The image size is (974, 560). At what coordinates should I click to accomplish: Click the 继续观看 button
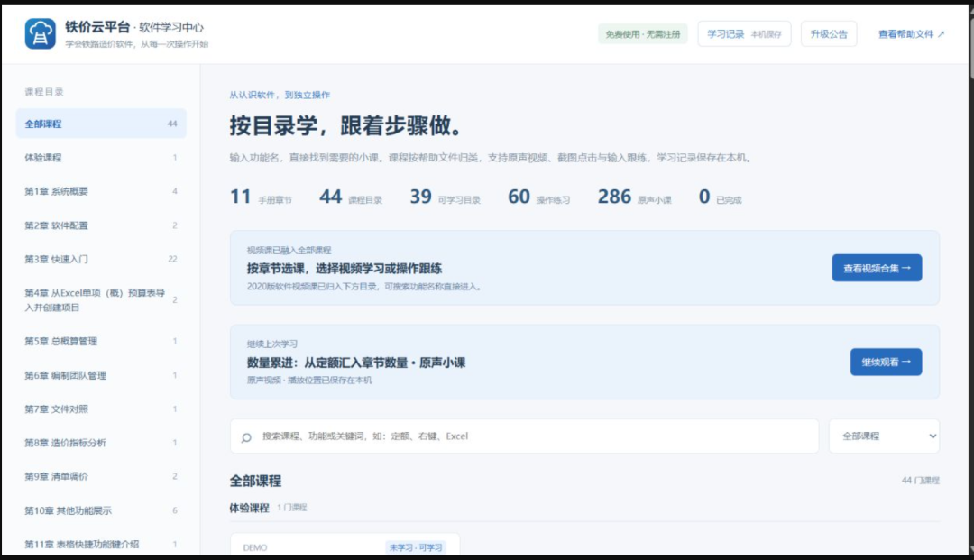[886, 362]
